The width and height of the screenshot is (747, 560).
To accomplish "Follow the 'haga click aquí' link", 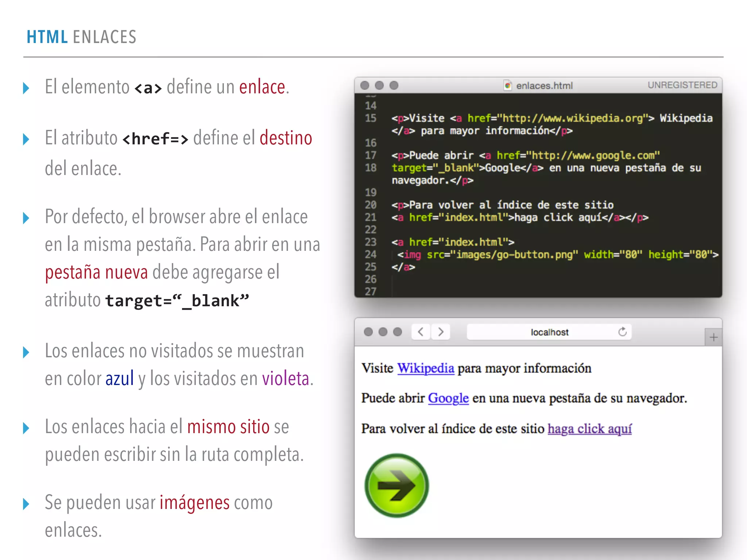I will tap(589, 429).
